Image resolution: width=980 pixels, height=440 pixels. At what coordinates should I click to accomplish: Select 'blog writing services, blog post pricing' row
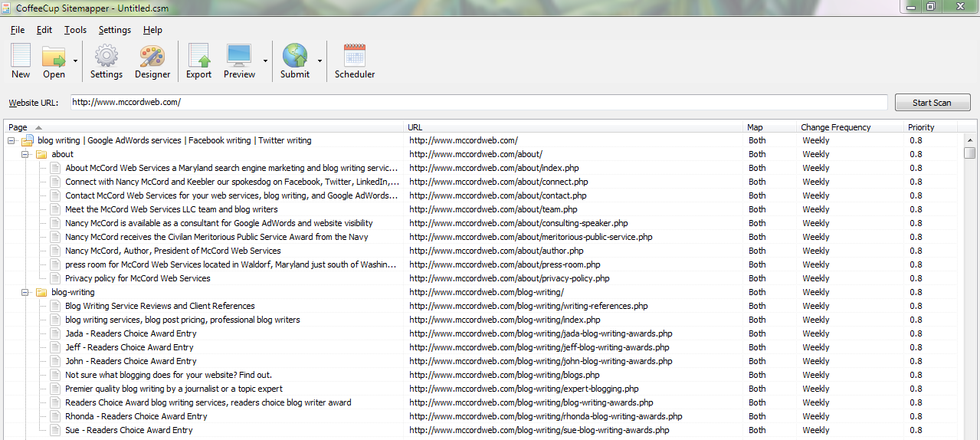(x=483, y=320)
